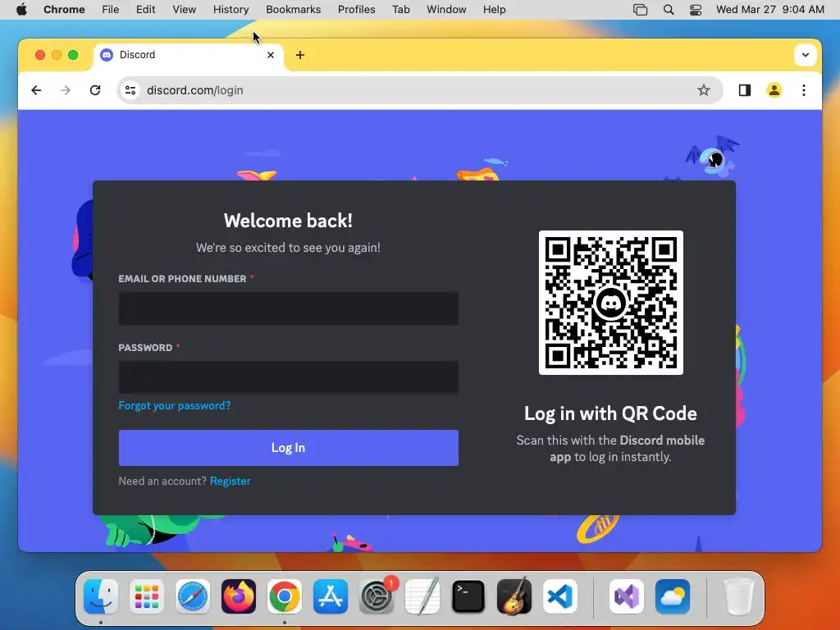Open a new tab with plus button
The width and height of the screenshot is (840, 630).
coord(300,55)
